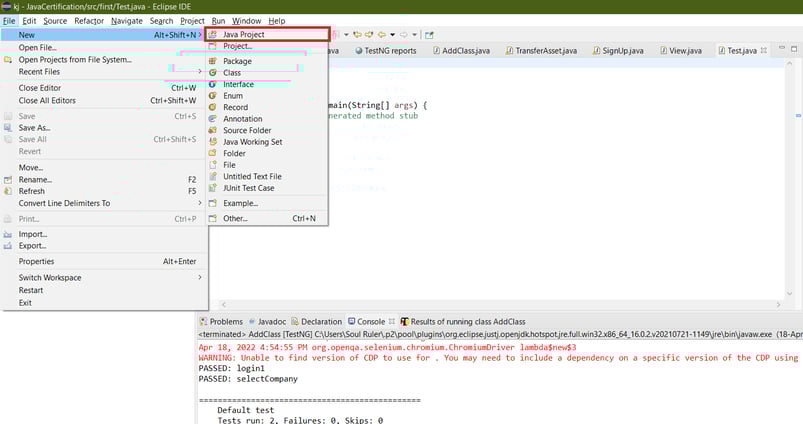Open the Project menu
The image size is (803, 424).
pos(193,21)
